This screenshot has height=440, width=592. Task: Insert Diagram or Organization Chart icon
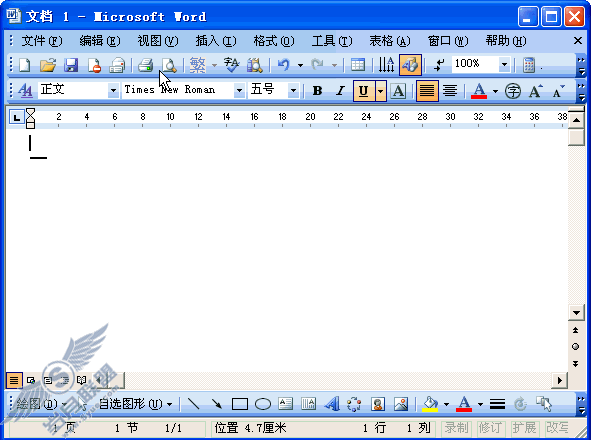pos(354,404)
